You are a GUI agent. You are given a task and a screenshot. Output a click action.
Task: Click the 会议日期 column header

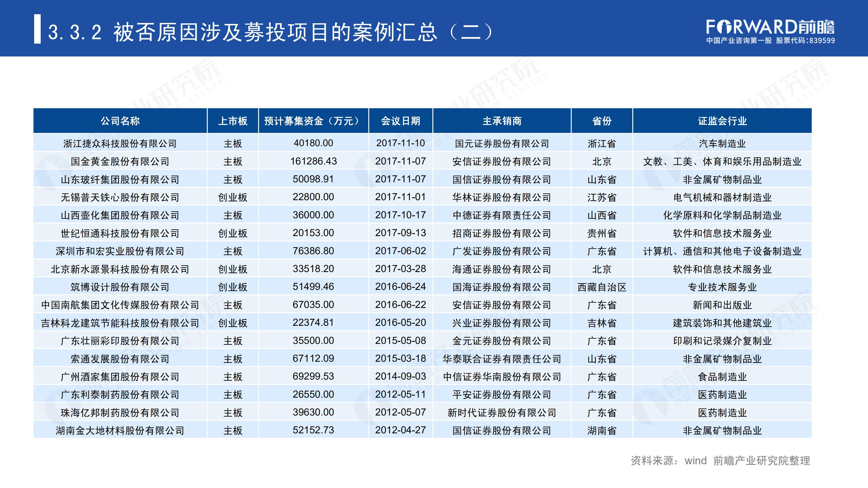400,121
